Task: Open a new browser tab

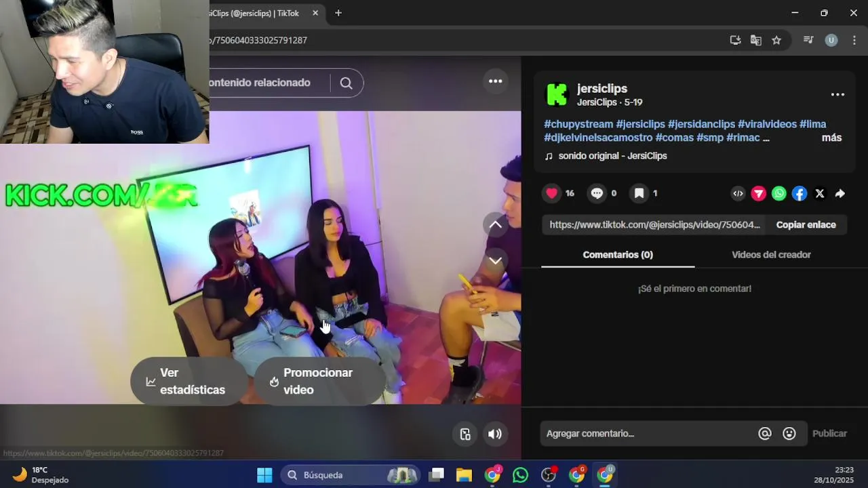Action: 338,13
